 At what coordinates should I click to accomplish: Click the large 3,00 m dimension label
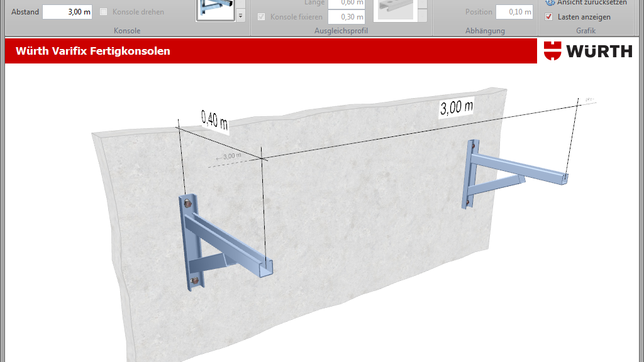tap(457, 107)
